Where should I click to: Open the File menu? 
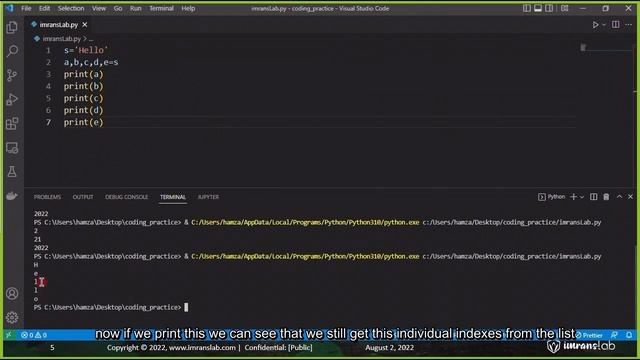click(26, 8)
